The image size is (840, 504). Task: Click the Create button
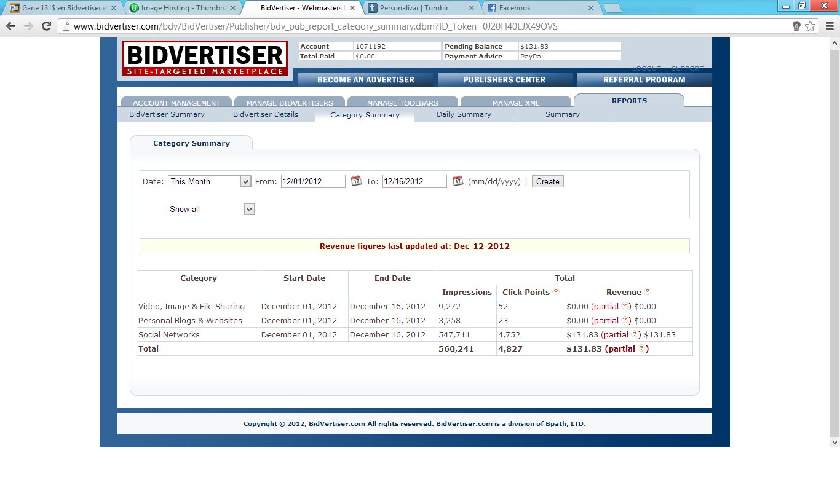tap(547, 181)
